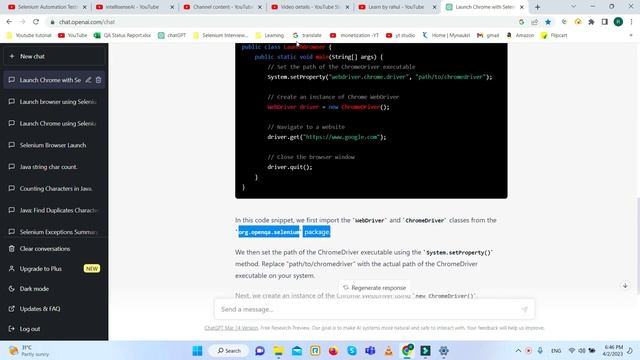
Task: Click the send message paper-plane icon
Action: pyautogui.click(x=524, y=309)
